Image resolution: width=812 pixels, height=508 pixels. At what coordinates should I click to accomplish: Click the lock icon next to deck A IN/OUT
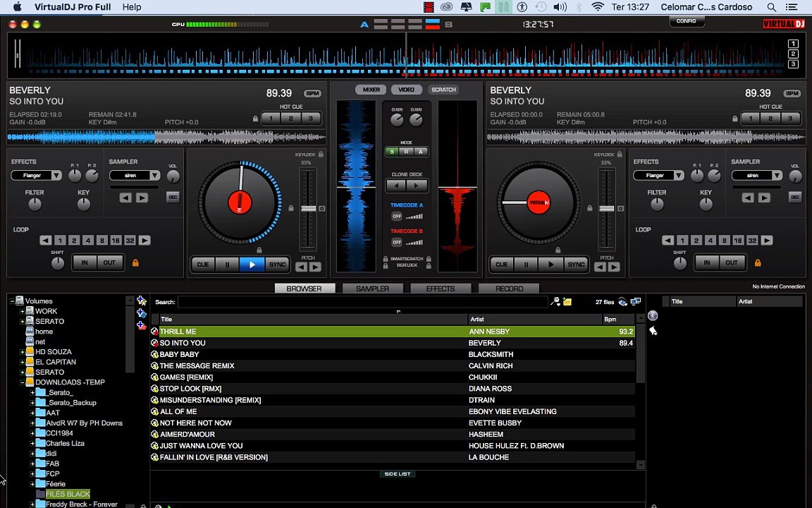click(x=135, y=262)
